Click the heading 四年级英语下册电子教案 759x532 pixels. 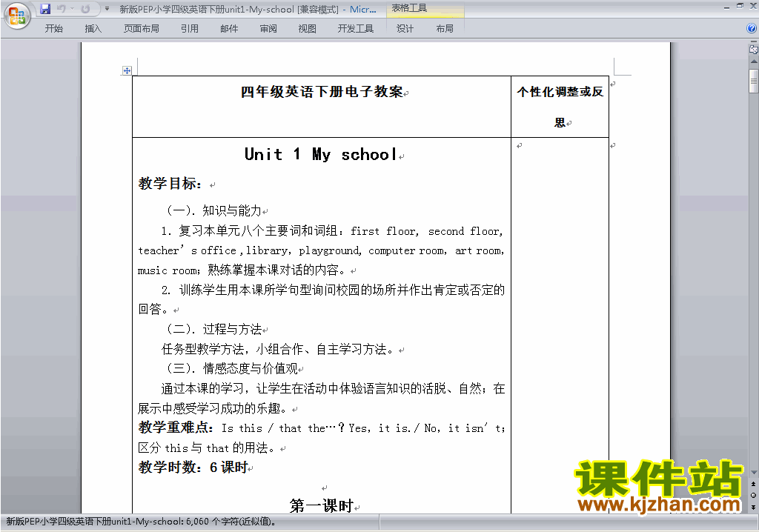[322, 91]
